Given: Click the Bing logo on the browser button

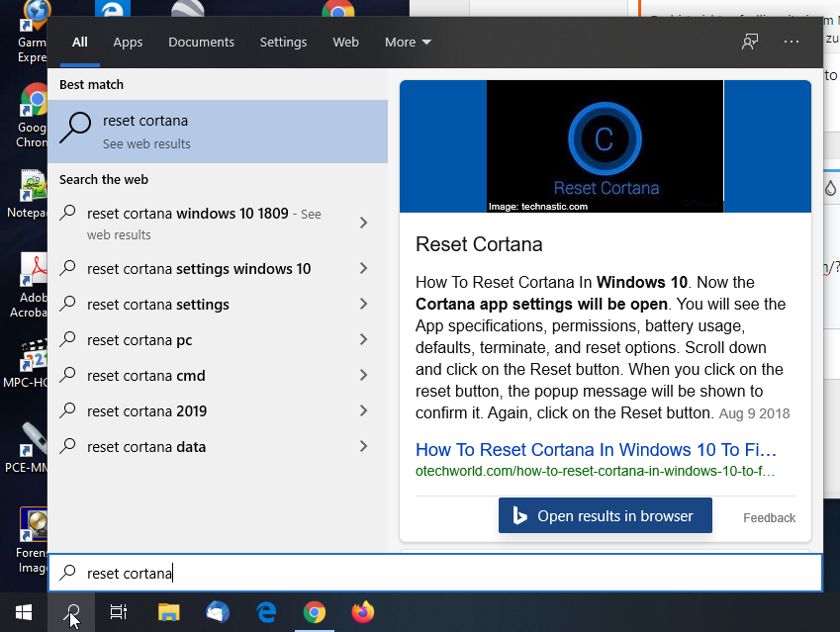Looking at the screenshot, I should [519, 515].
